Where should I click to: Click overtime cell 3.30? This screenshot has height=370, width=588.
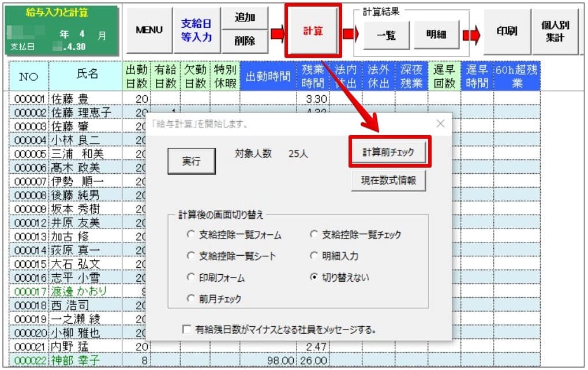(313, 99)
